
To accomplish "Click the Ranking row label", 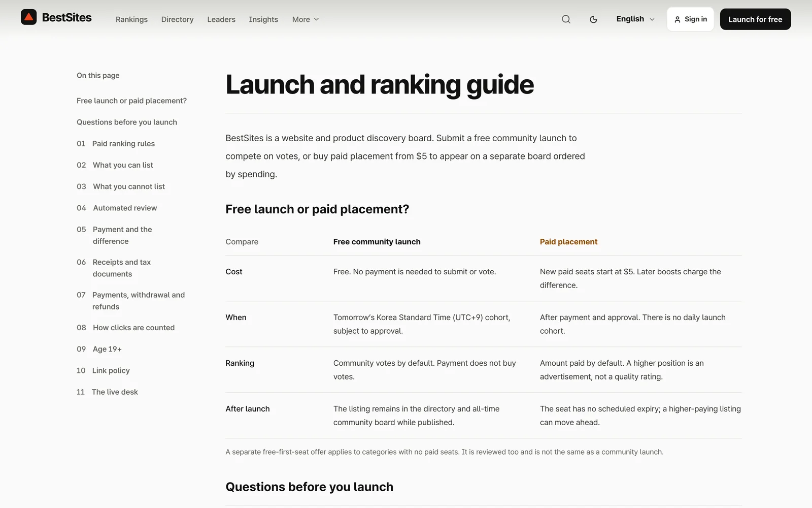I will coord(240,363).
